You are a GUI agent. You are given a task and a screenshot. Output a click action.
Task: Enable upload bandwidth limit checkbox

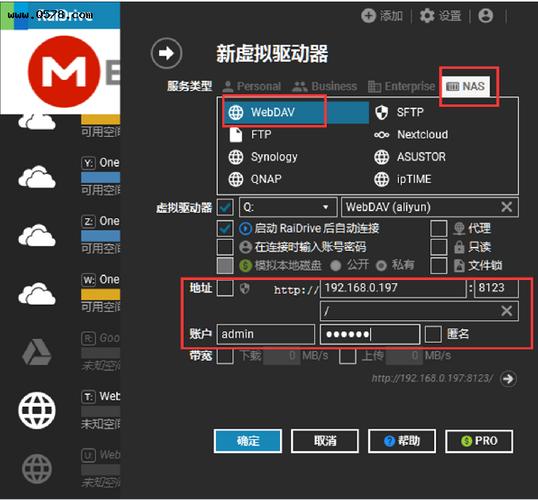tap(347, 356)
